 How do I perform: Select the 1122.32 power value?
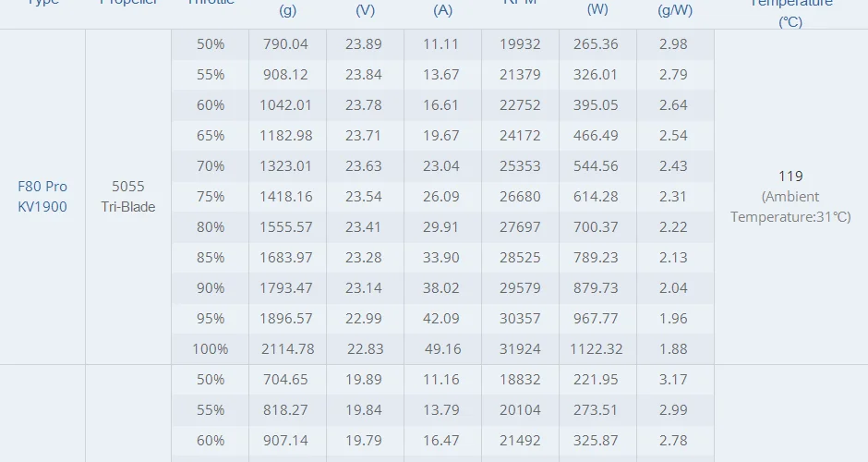pyautogui.click(x=597, y=348)
